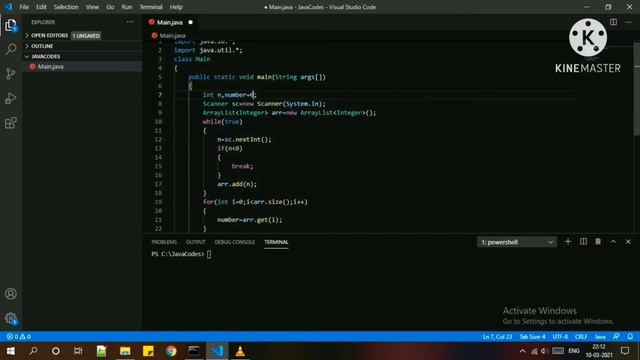The width and height of the screenshot is (640, 360).
Task: Switch to the Output panel tab
Action: pyautogui.click(x=196, y=242)
